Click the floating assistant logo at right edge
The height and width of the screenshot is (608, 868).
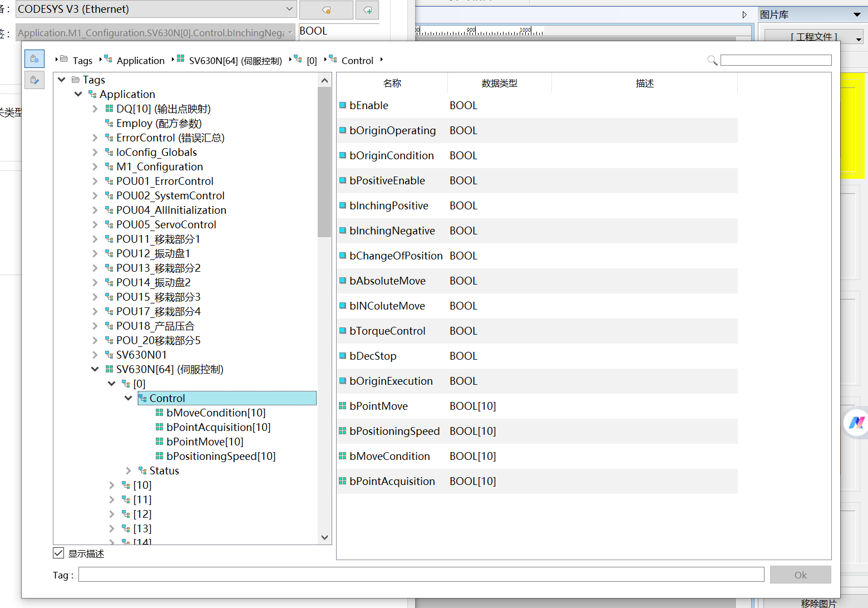856,423
